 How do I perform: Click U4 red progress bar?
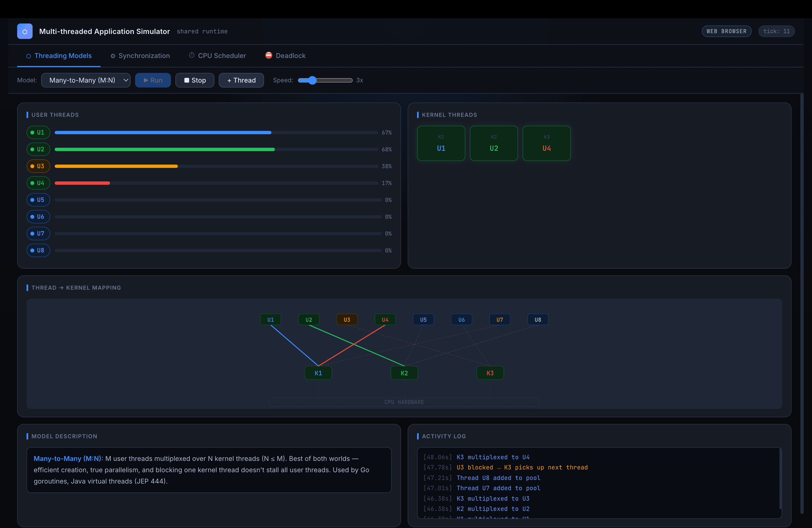pyautogui.click(x=82, y=183)
